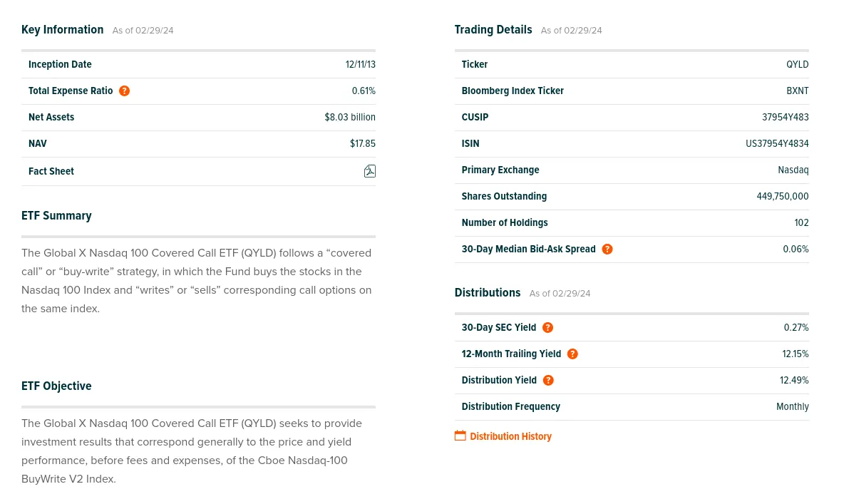
Task: Click the ETF Objective description paragraph
Action: [192, 451]
